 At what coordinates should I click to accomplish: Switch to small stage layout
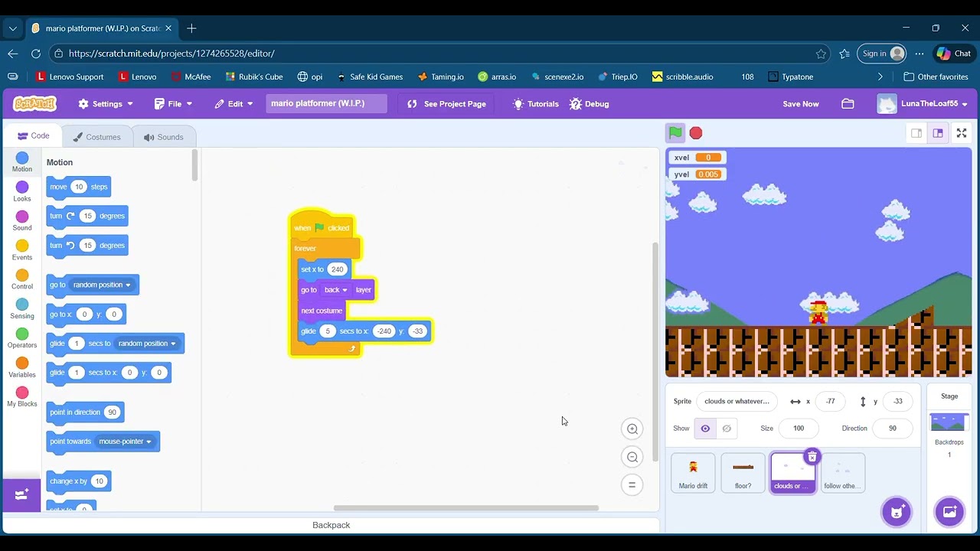(x=916, y=133)
